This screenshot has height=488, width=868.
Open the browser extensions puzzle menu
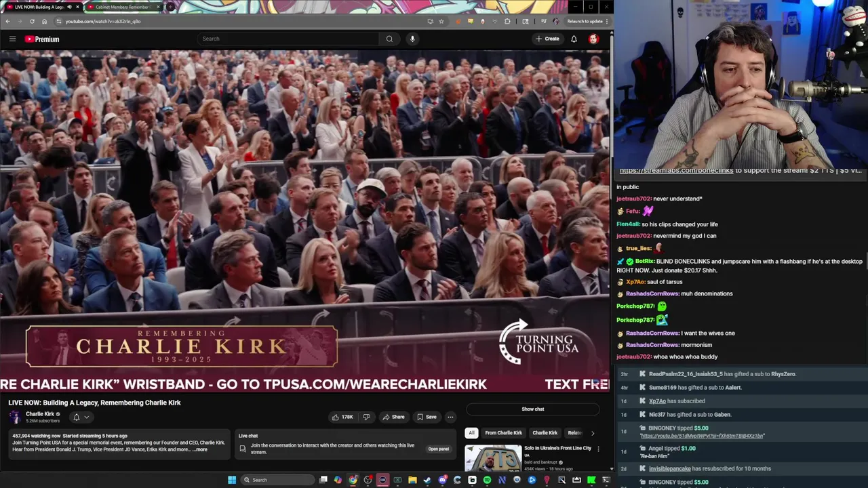pyautogui.click(x=507, y=21)
